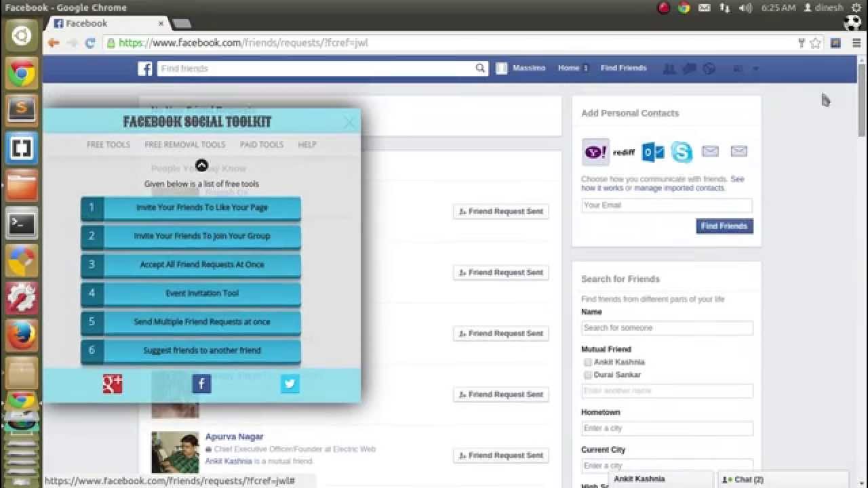
Task: Check the Durai Sankar mutual friend box
Action: tap(588, 375)
